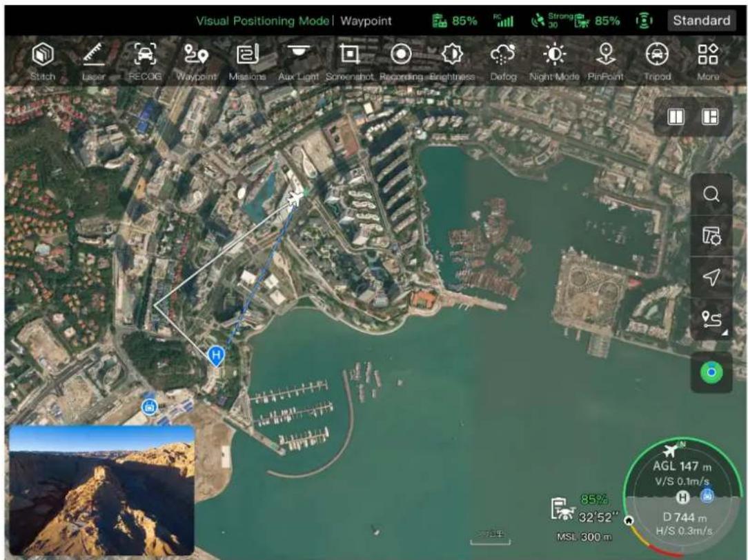Open the RECOG recognition tool
748x560 pixels.
[x=144, y=61]
